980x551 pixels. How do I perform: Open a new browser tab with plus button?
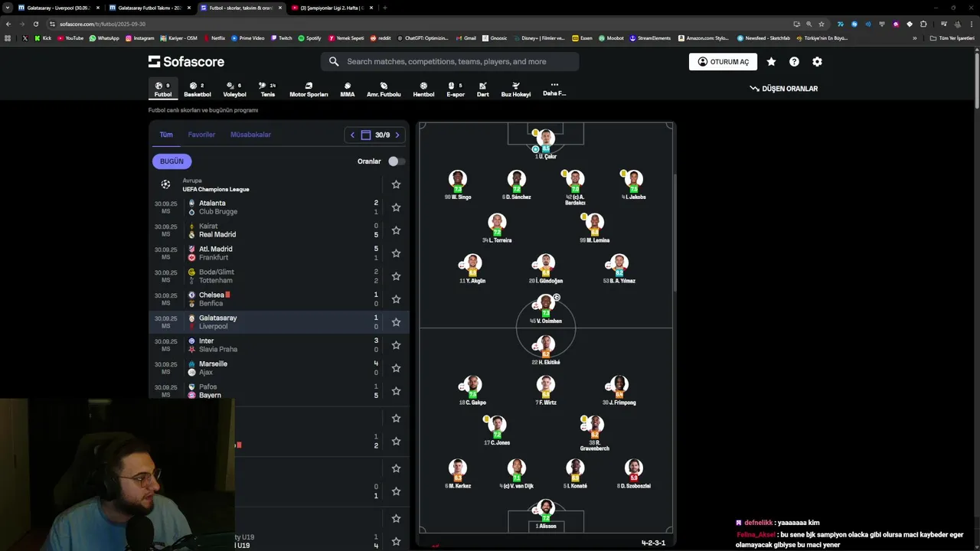[384, 8]
